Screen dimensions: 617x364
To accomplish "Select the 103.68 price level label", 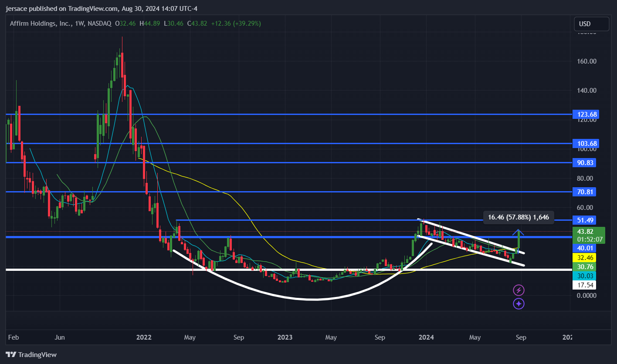I will click(x=586, y=143).
